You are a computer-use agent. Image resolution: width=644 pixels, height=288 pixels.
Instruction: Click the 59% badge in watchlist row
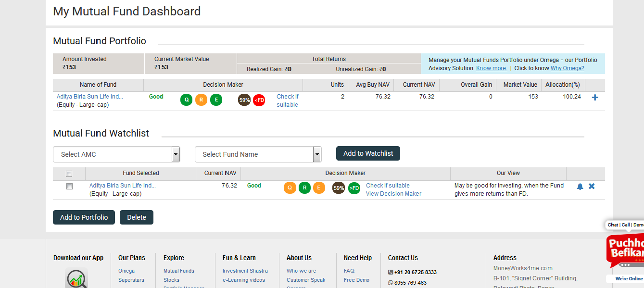click(339, 188)
